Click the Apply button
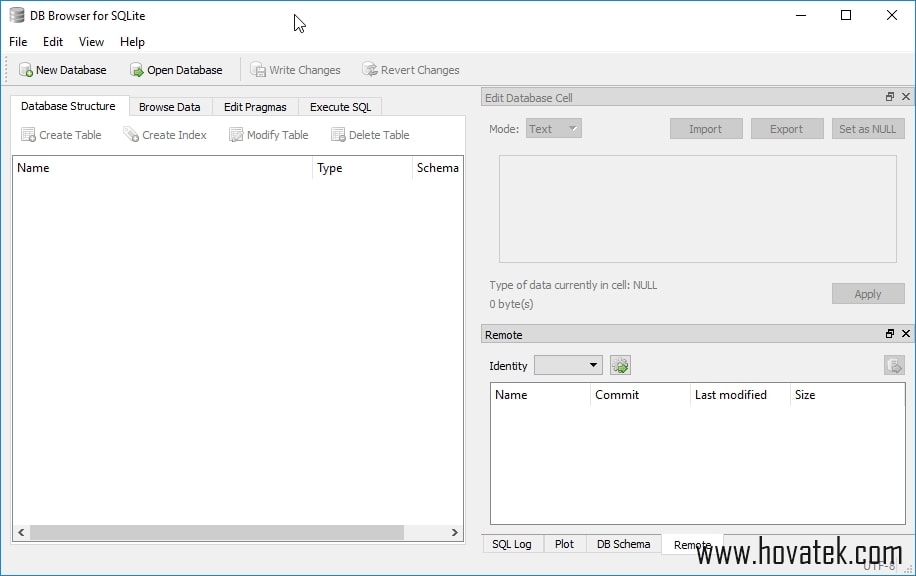916x576 pixels. [x=868, y=294]
